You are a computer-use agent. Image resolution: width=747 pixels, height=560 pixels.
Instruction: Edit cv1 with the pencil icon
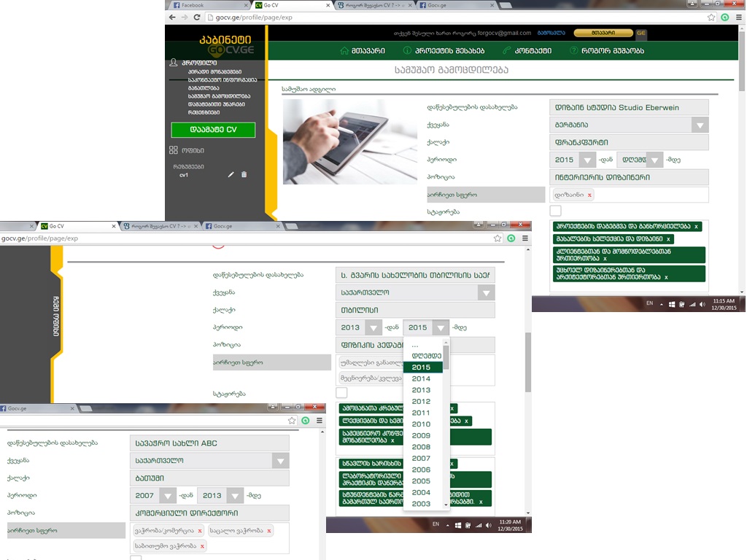(231, 175)
